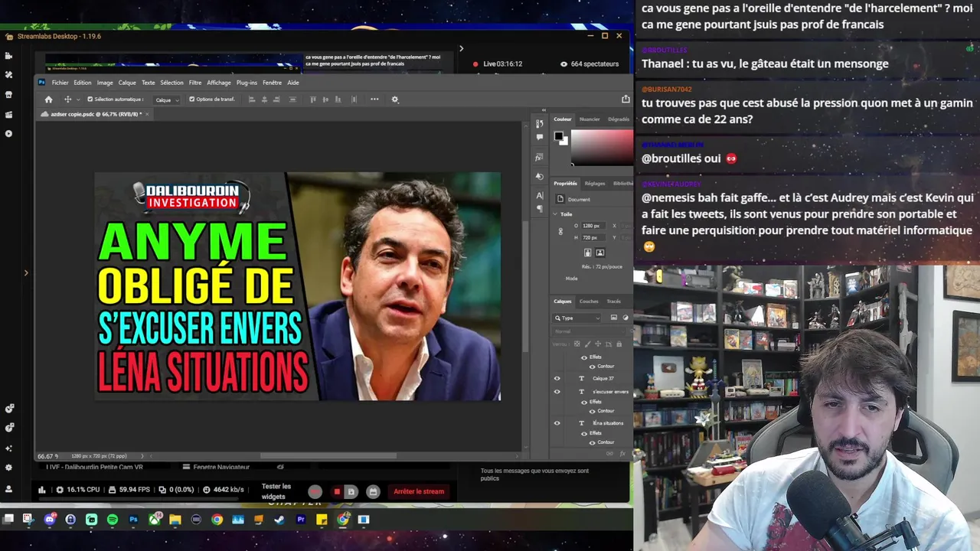Open Streamlabs settings gear icon
The image size is (980, 551).
pyautogui.click(x=8, y=468)
